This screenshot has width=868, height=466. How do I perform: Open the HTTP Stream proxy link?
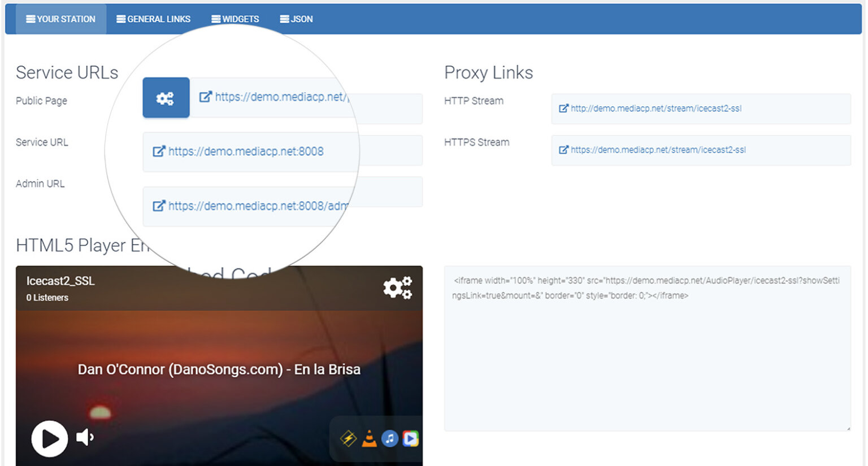656,108
